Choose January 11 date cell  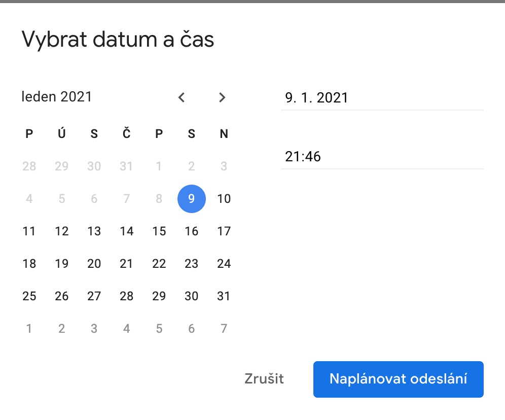point(29,231)
